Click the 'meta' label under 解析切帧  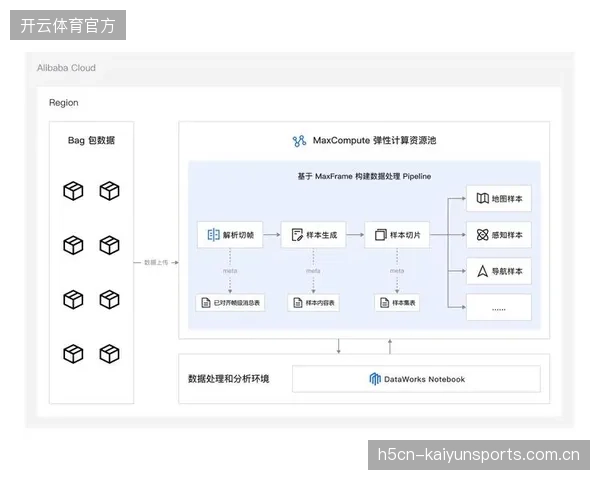pyautogui.click(x=230, y=271)
